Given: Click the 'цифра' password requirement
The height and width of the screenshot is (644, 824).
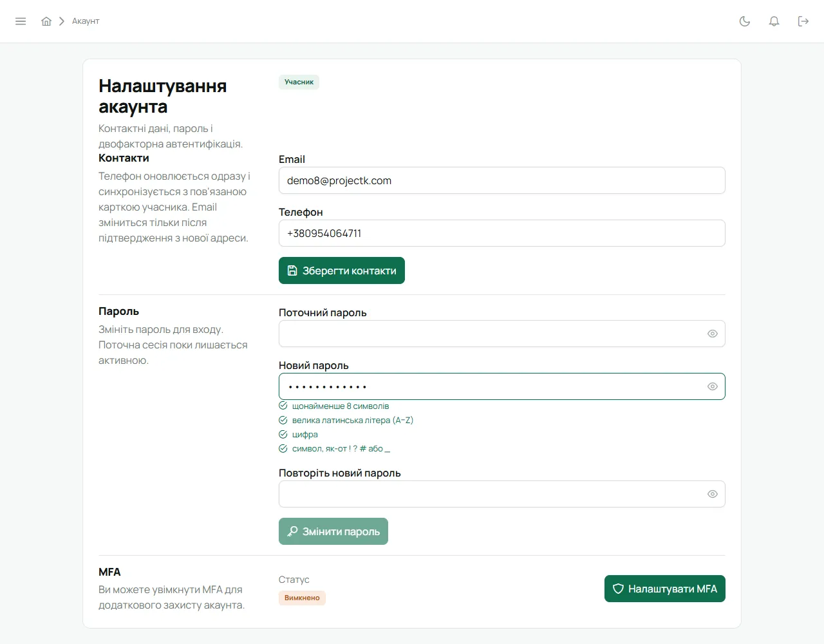Looking at the screenshot, I should (299, 434).
